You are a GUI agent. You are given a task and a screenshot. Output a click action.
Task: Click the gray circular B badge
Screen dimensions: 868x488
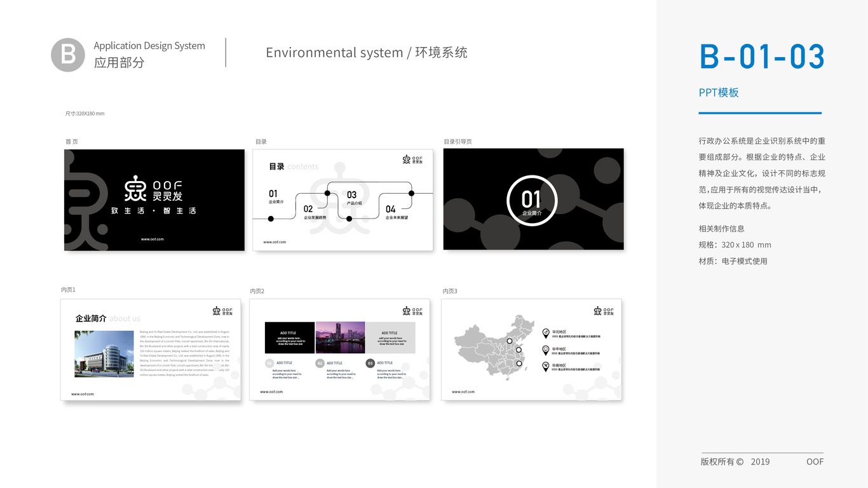click(68, 55)
